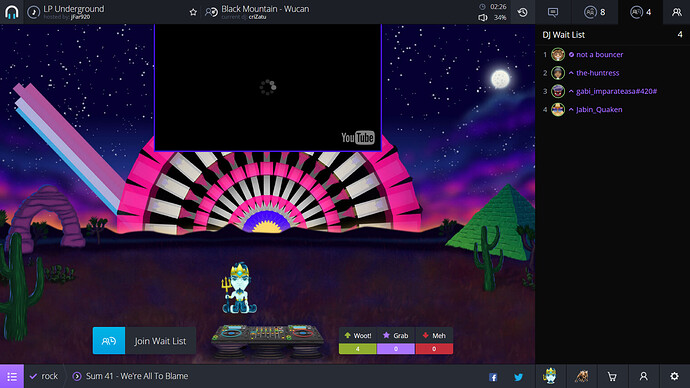This screenshot has width=690, height=388.
Task: Meh the current song
Action: (434, 340)
